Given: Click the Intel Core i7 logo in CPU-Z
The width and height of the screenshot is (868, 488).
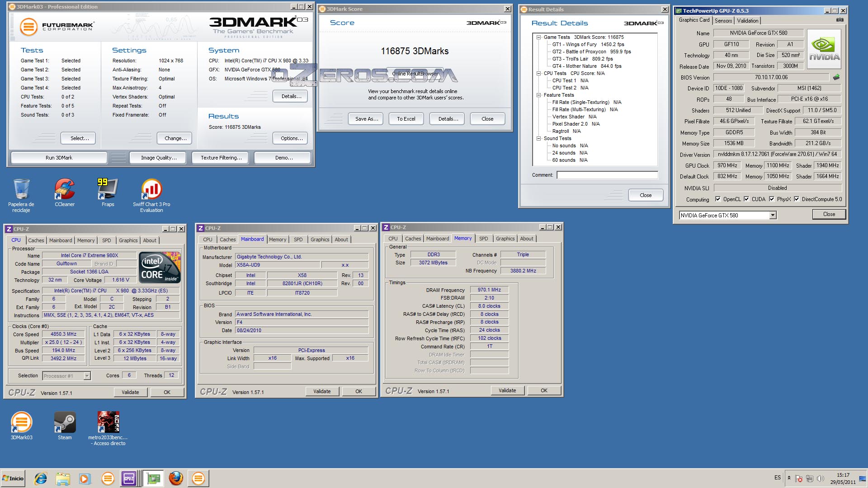Looking at the screenshot, I should point(160,267).
